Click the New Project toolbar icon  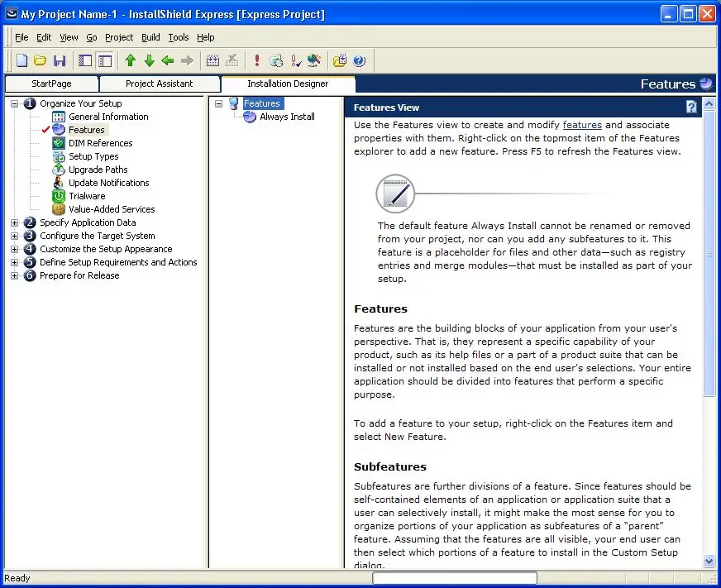(21, 60)
